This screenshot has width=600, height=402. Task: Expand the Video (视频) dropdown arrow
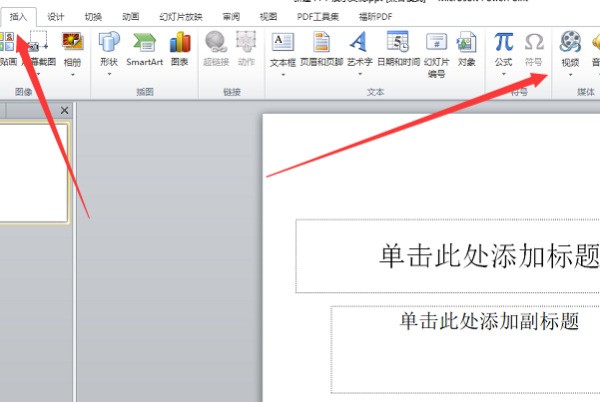[570, 75]
